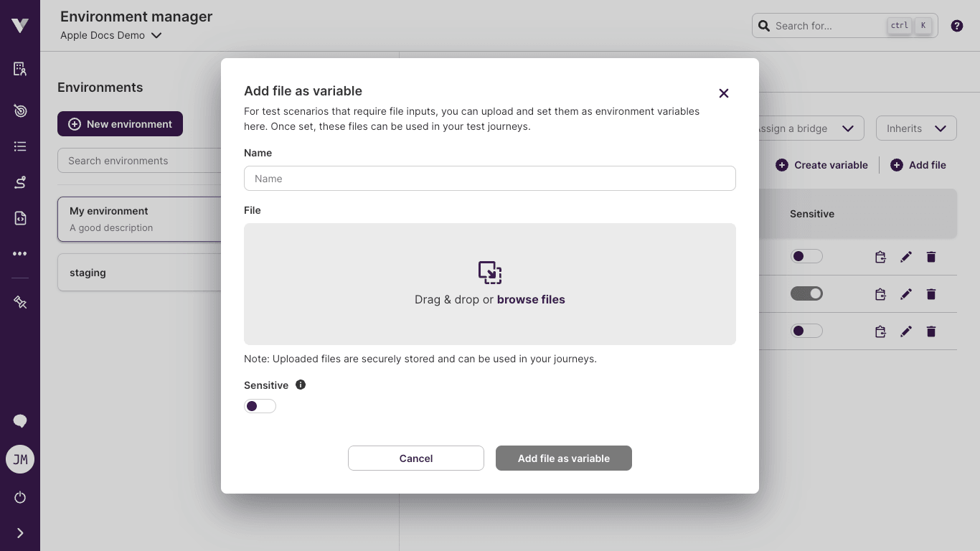Toggle the Sensitive switch in the dialog
Viewport: 980px width, 551px height.
260,406
